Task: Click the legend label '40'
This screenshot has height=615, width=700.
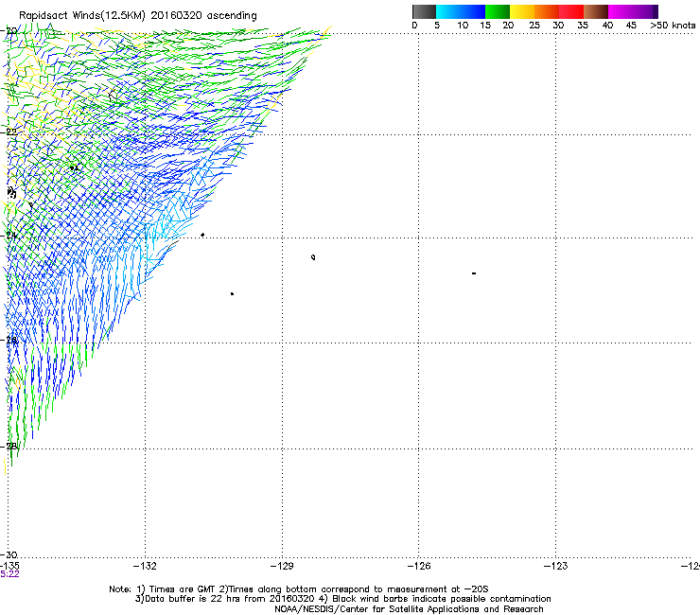Action: (607, 26)
